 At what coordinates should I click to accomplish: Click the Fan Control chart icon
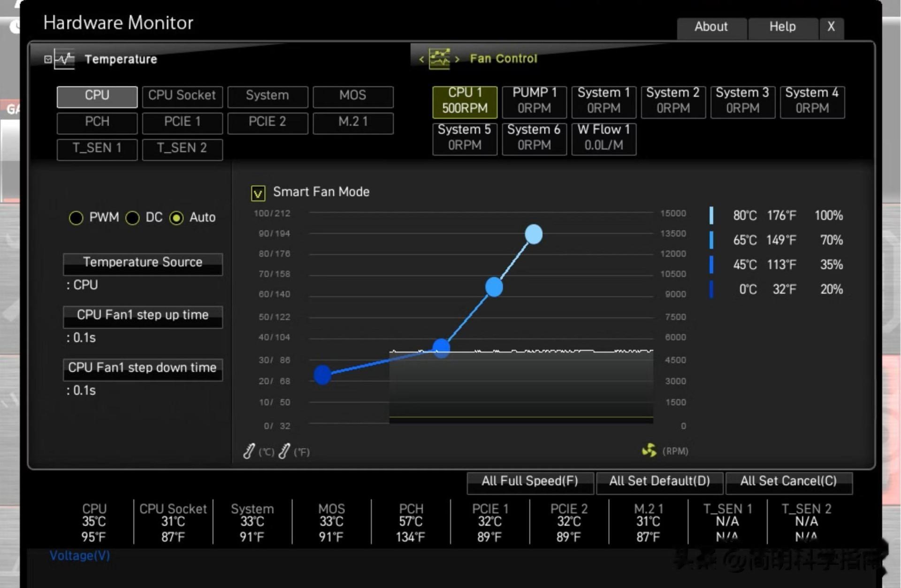[x=439, y=59]
